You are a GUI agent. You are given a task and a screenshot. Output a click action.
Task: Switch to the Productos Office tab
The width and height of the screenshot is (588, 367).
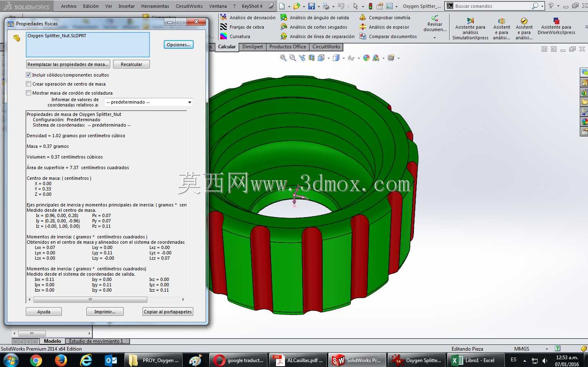[288, 47]
